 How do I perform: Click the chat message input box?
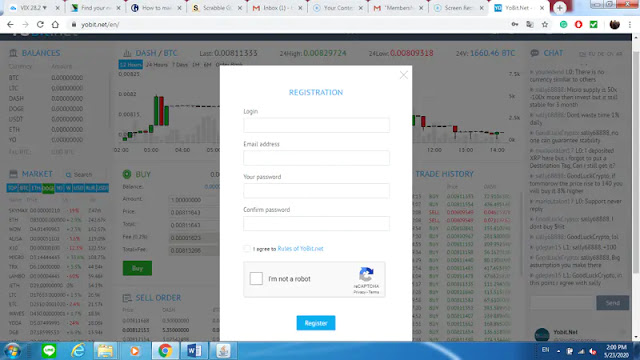coord(562,303)
